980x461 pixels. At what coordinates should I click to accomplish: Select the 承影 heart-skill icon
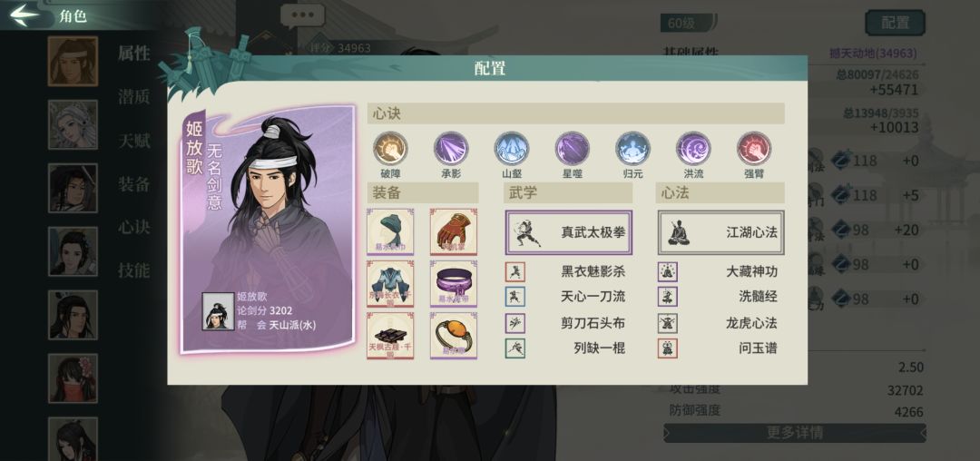tap(451, 148)
